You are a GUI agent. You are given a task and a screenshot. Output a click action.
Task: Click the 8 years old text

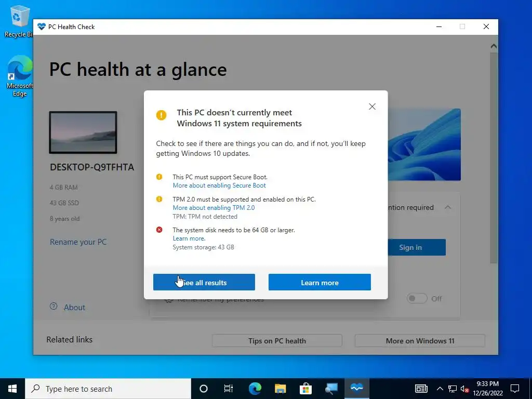[x=64, y=219]
